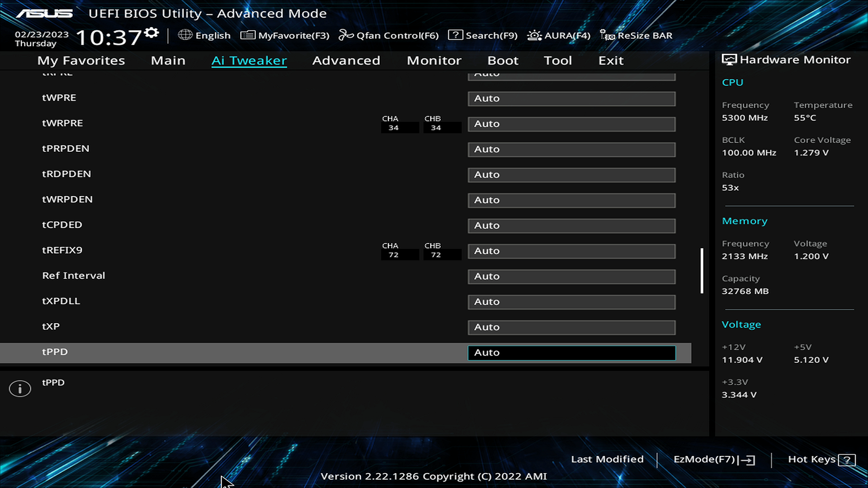
Task: Go to the Boot tab
Action: click(503, 61)
